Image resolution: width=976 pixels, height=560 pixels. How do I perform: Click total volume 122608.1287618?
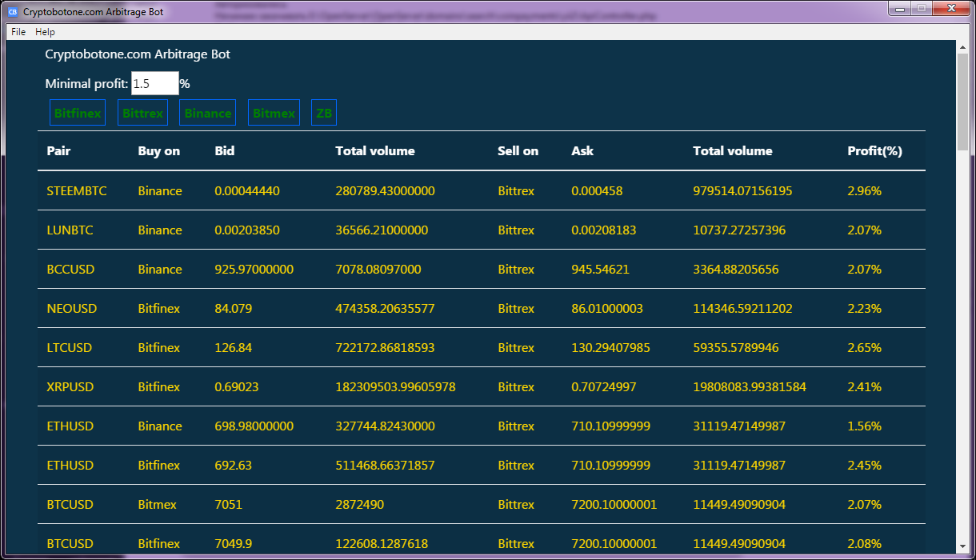click(382, 544)
